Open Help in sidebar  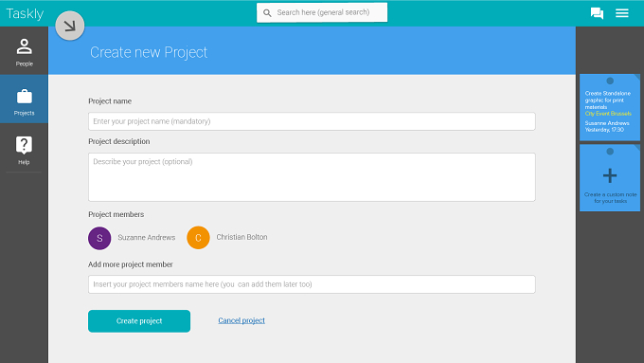25,150
